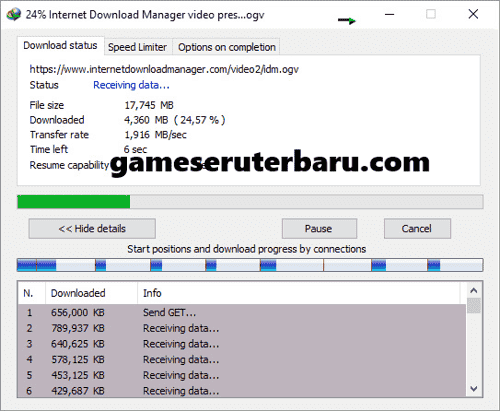Screen dimensions: 500x411
Task: Minimize the download window
Action: coord(390,14)
